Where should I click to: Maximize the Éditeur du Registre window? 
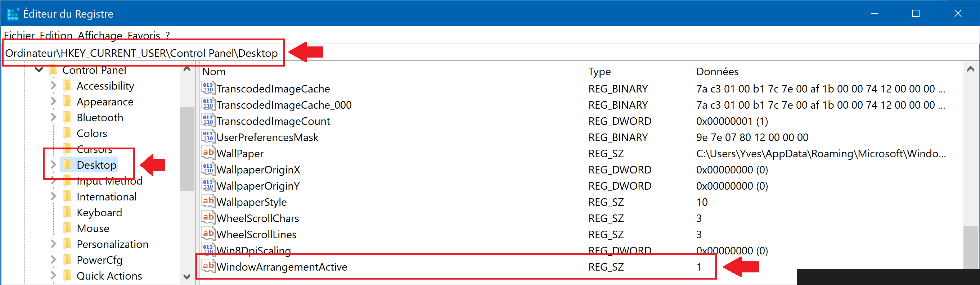point(916,14)
